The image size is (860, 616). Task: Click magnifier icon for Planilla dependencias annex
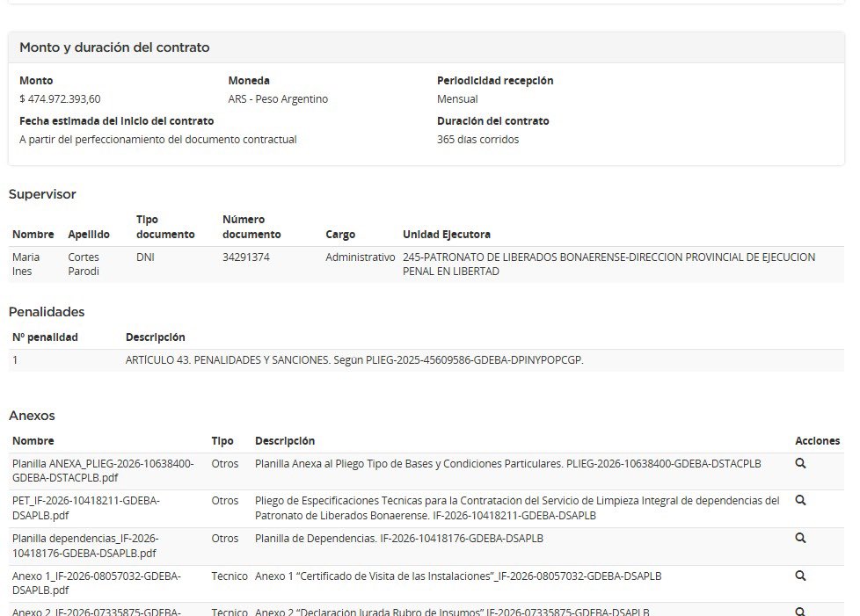click(800, 538)
